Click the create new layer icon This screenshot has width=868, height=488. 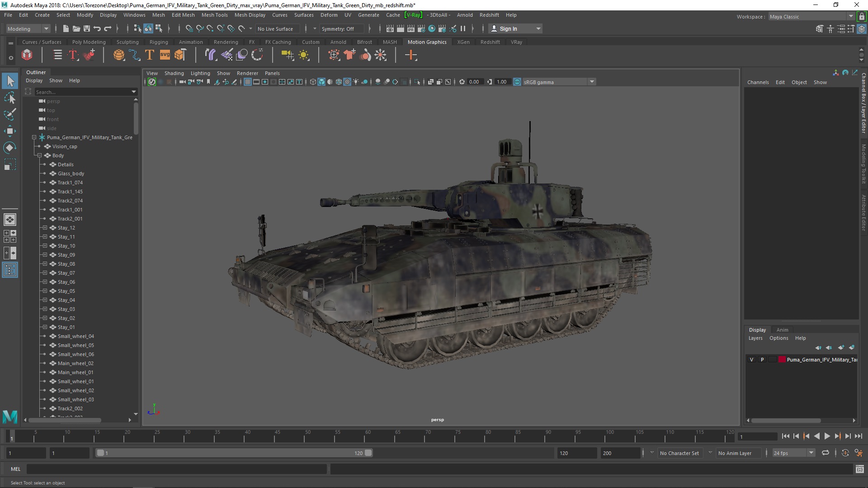[x=841, y=347]
